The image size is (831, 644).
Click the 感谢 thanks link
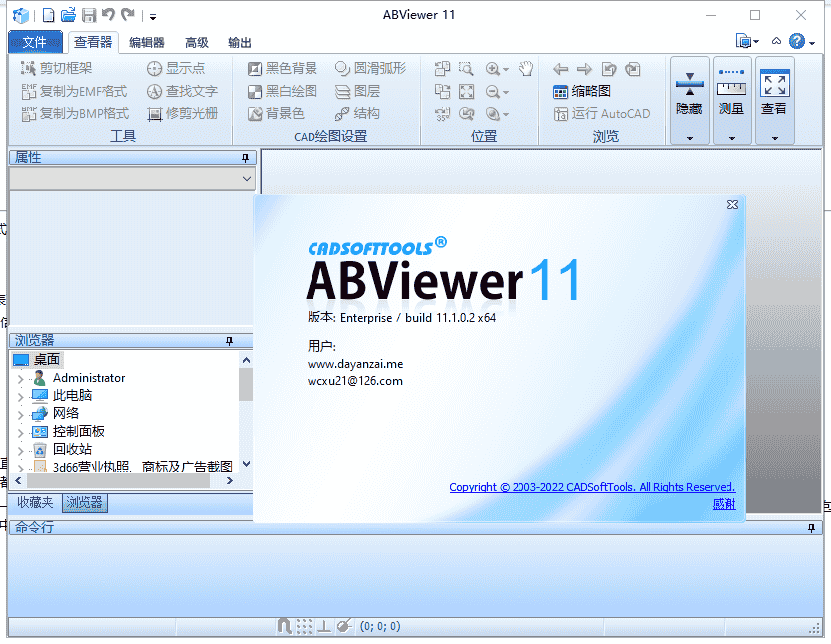pos(726,505)
